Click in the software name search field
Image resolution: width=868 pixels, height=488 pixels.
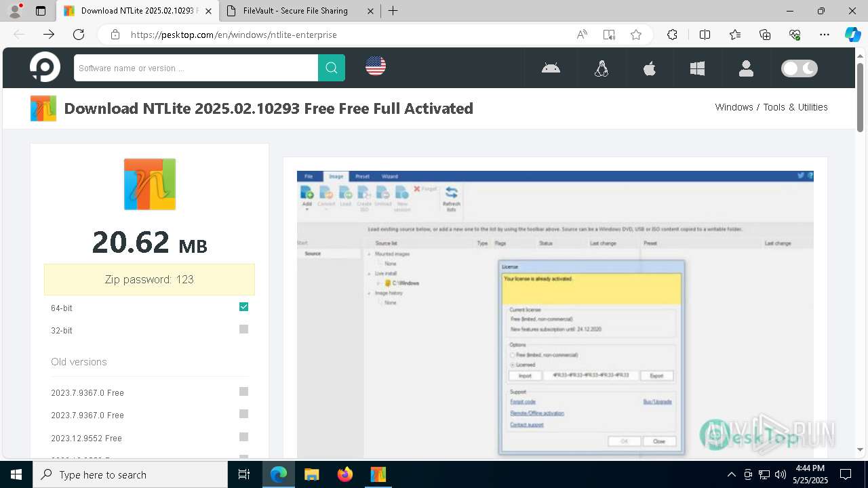pos(196,68)
